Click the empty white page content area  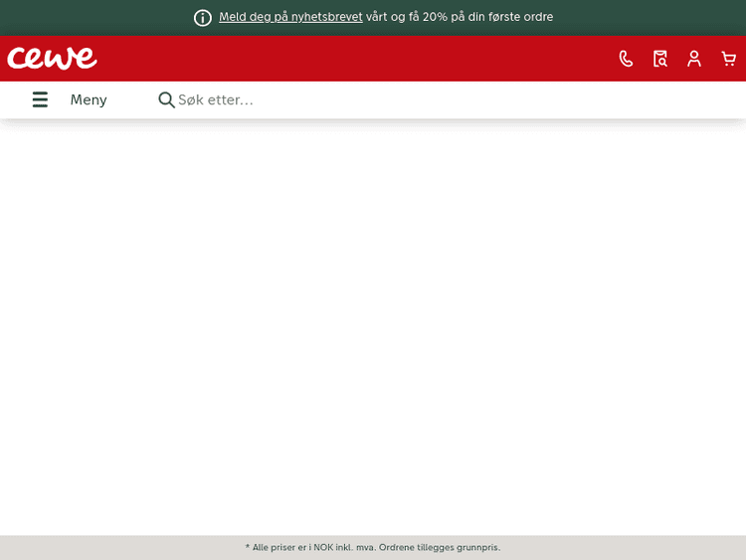(x=373, y=328)
